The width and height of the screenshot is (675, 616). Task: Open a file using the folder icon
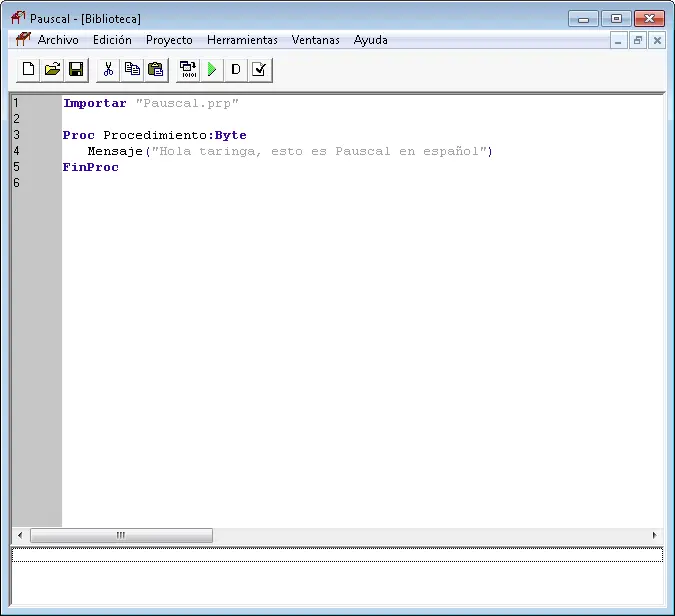coord(52,69)
